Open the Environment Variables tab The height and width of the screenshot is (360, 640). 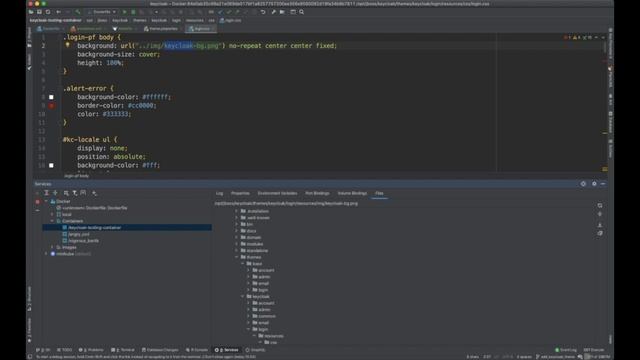278,193
